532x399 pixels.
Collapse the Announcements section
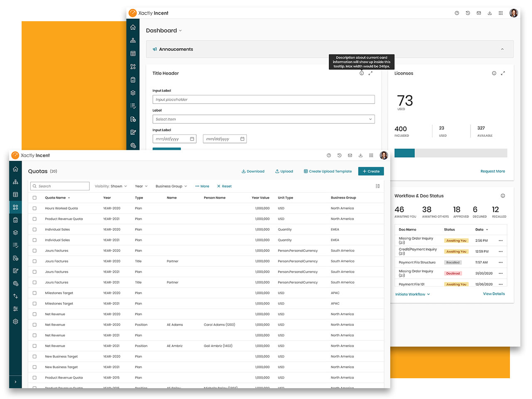click(502, 49)
